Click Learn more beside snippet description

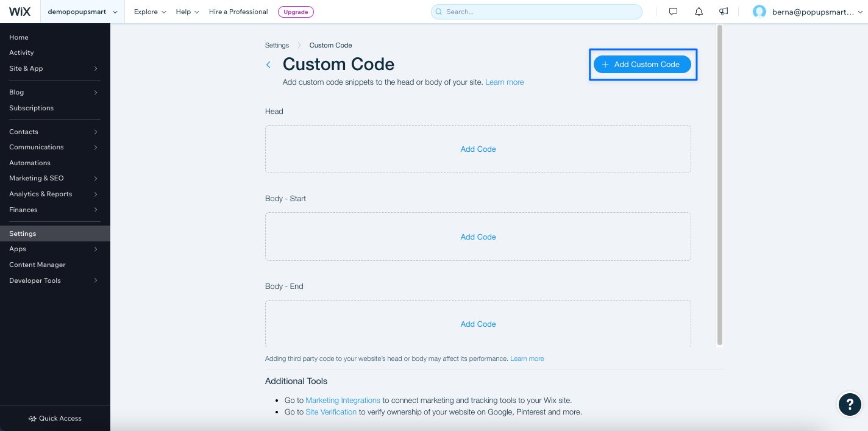tap(504, 82)
